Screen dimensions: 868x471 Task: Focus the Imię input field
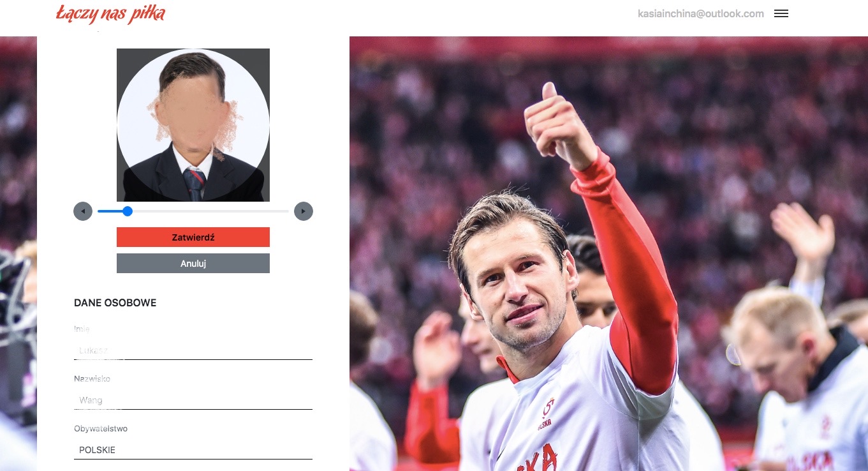193,350
